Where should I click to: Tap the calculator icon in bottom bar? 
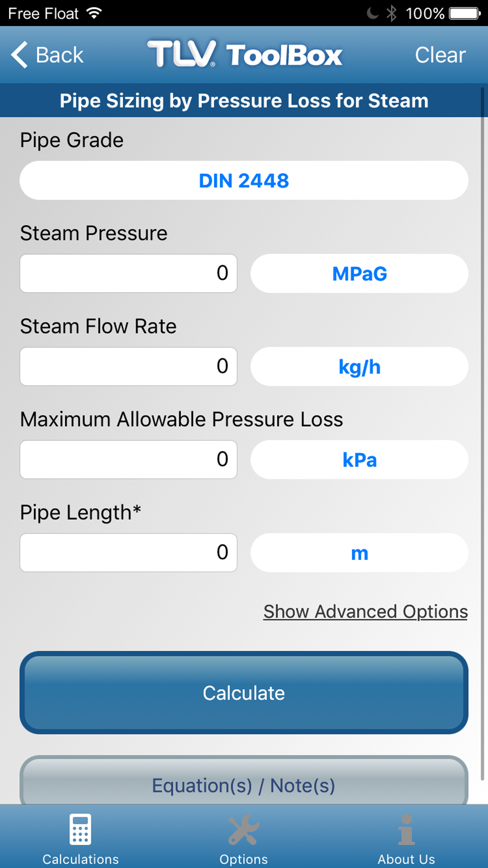click(x=81, y=829)
